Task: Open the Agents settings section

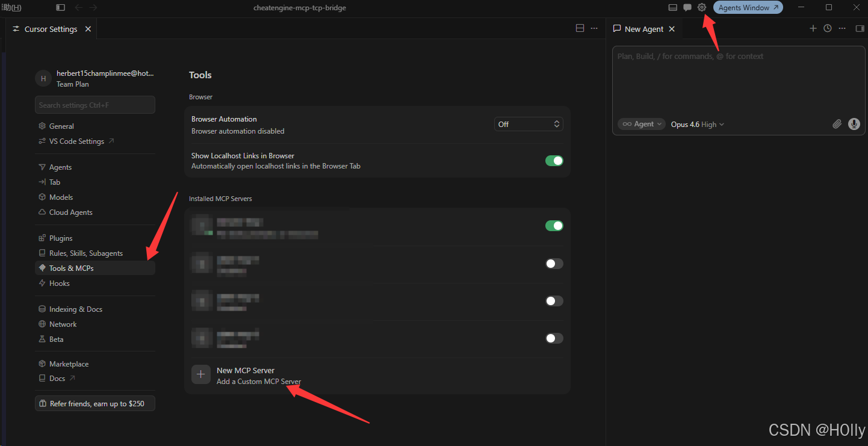Action: pyautogui.click(x=95, y=167)
